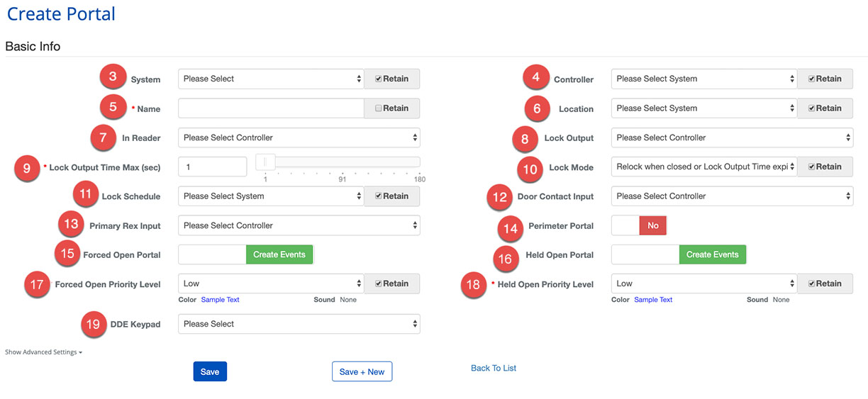The image size is (868, 399).
Task: Click the red number 6 callout badge
Action: click(537, 108)
